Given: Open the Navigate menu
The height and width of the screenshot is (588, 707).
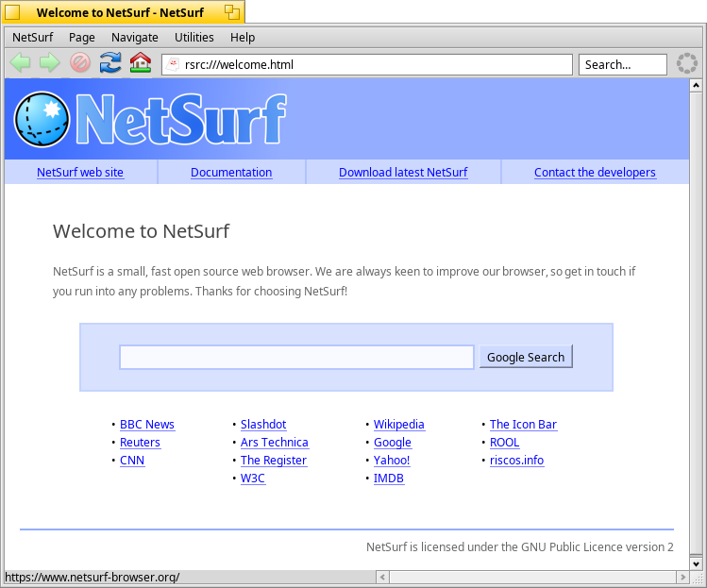Looking at the screenshot, I should point(135,37).
